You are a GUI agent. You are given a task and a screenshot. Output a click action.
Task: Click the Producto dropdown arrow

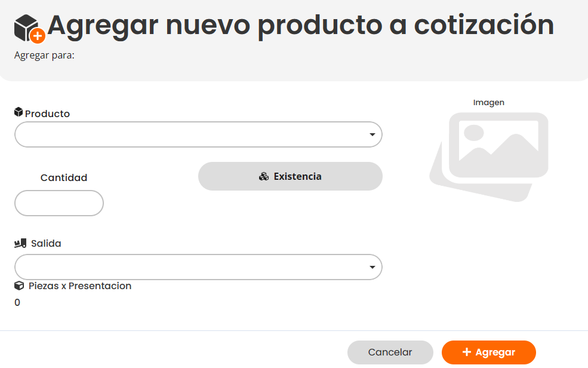click(372, 134)
